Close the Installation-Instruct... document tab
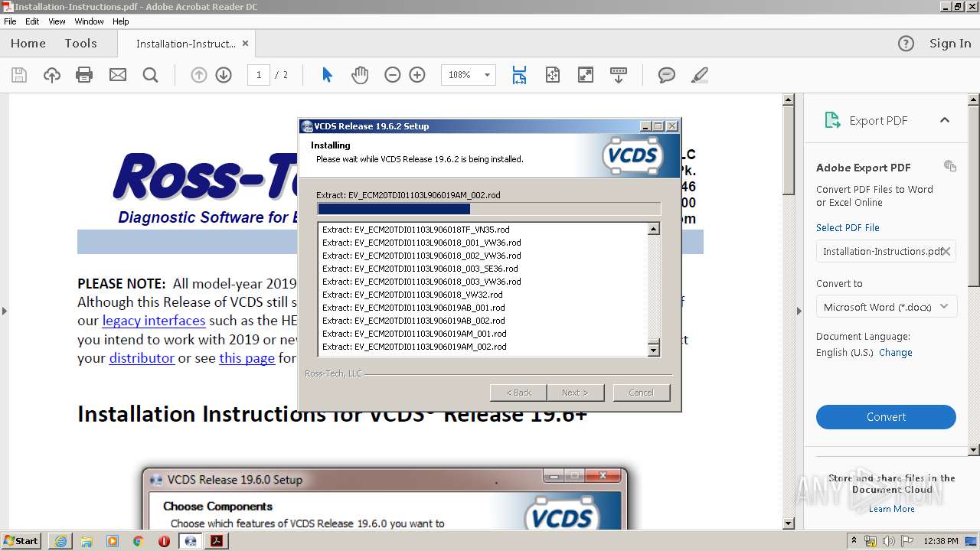The width and height of the screenshot is (980, 551). [245, 44]
